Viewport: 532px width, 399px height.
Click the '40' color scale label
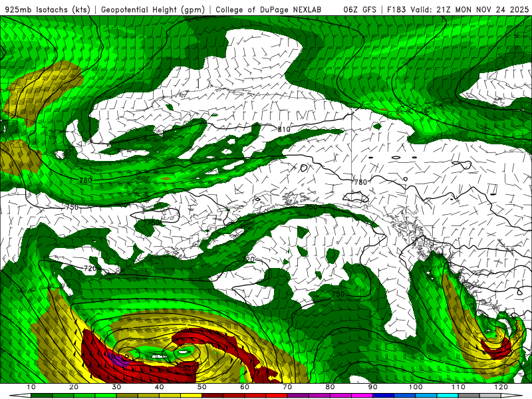(x=159, y=387)
